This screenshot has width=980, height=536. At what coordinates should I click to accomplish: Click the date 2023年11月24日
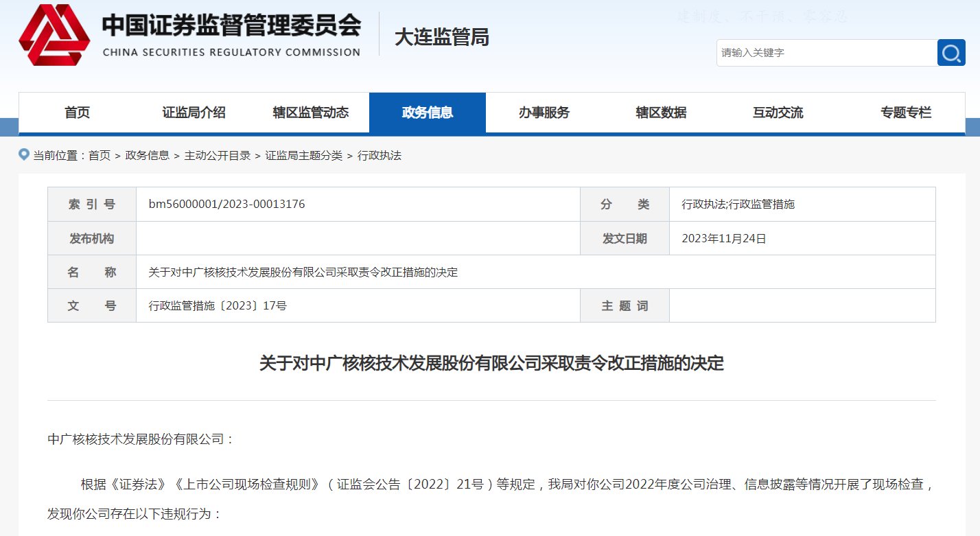click(724, 238)
